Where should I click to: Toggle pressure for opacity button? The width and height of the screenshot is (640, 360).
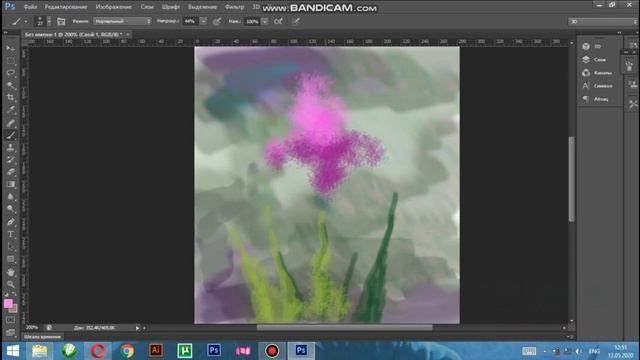(x=217, y=21)
